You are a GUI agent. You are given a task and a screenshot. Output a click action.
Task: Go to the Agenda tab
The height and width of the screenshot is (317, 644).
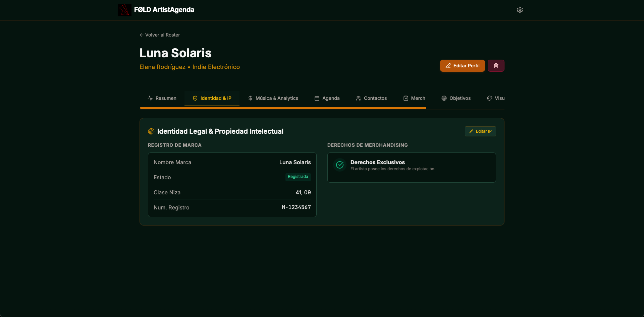[327, 98]
